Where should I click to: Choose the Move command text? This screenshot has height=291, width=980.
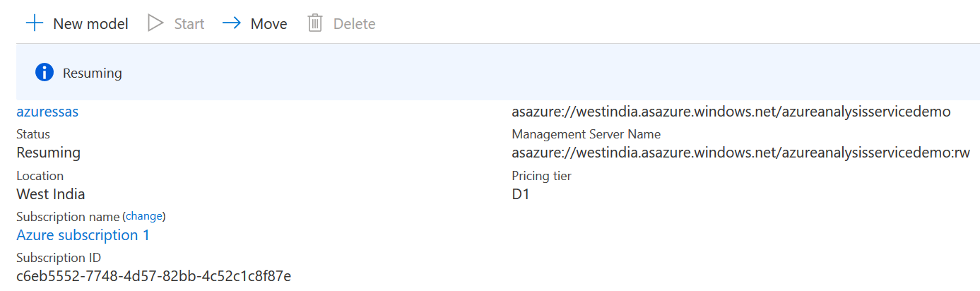(268, 24)
